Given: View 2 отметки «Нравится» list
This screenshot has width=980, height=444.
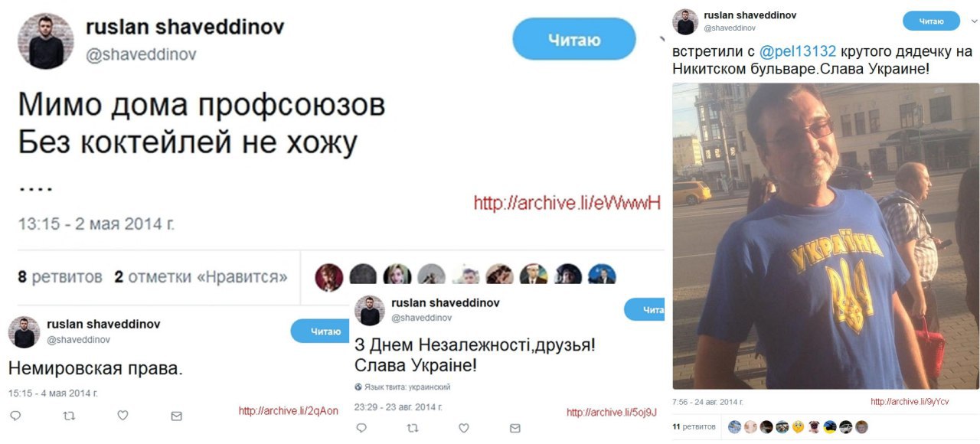Looking at the screenshot, I should pyautogui.click(x=201, y=277).
